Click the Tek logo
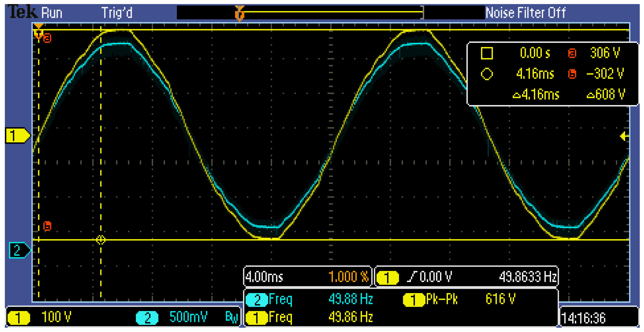The height and width of the screenshot is (332, 644). 22,12
